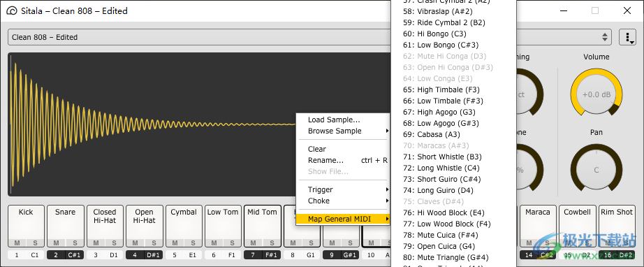Mute the Cymbal pad
644x267 pixels.
coord(175,243)
